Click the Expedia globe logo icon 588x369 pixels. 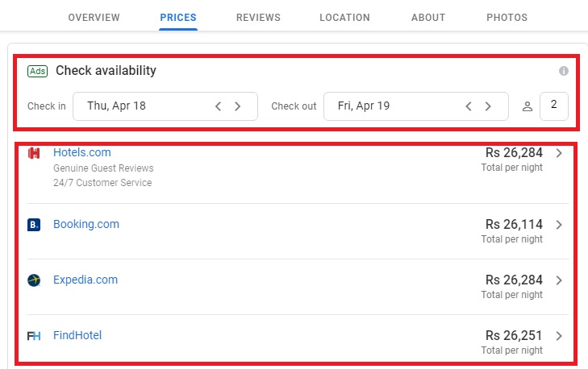point(34,280)
